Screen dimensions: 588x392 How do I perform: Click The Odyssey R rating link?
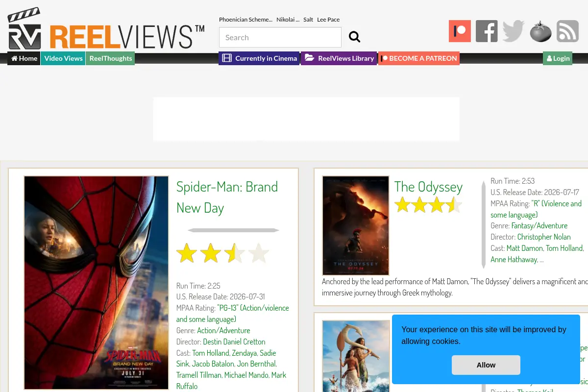[x=536, y=209]
